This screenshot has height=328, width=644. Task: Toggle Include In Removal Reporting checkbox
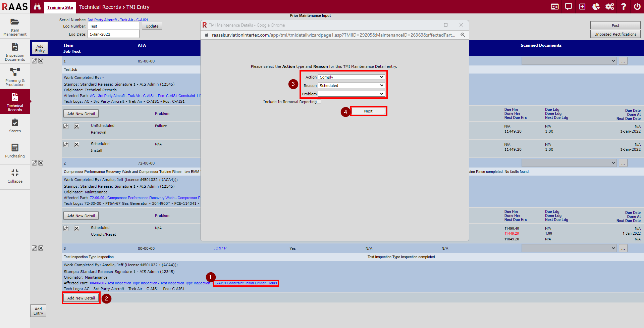point(319,102)
